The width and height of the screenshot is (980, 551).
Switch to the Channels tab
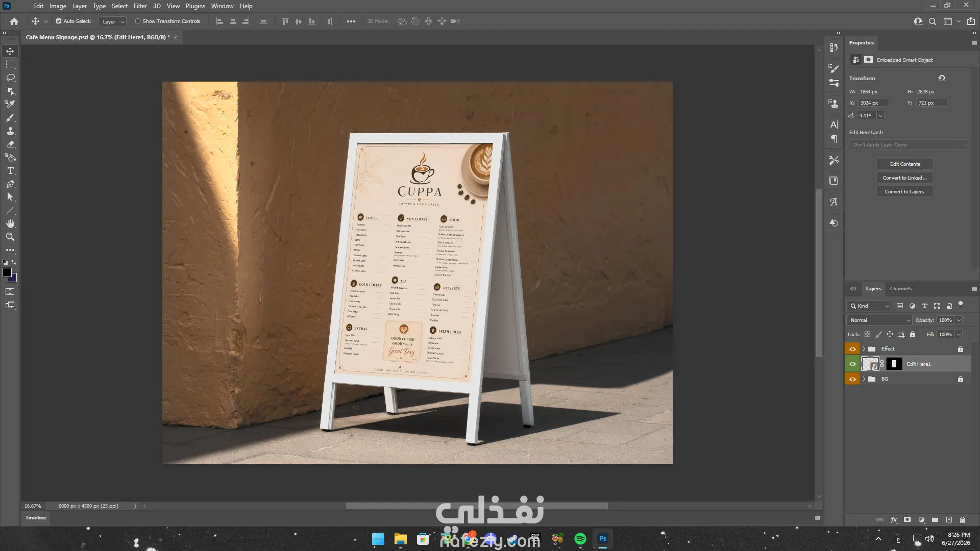click(901, 289)
